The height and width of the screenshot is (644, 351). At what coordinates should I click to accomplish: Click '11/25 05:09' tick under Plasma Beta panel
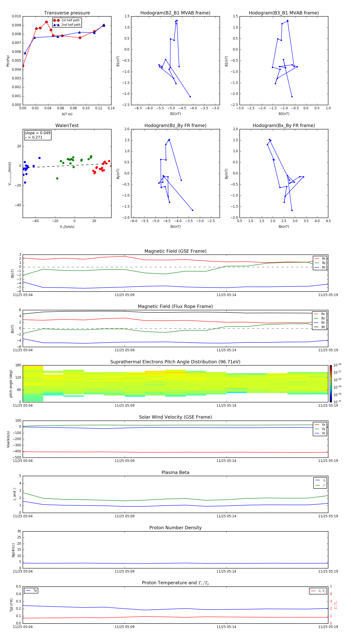click(124, 516)
